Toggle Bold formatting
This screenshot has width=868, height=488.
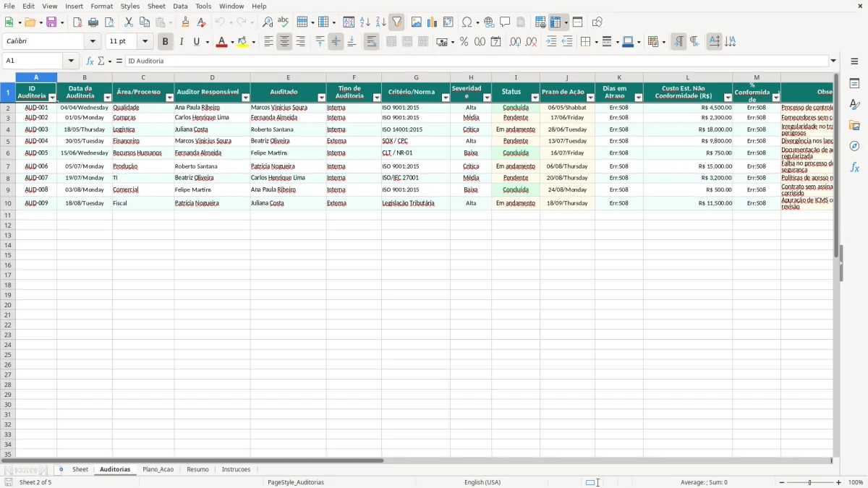click(x=166, y=42)
